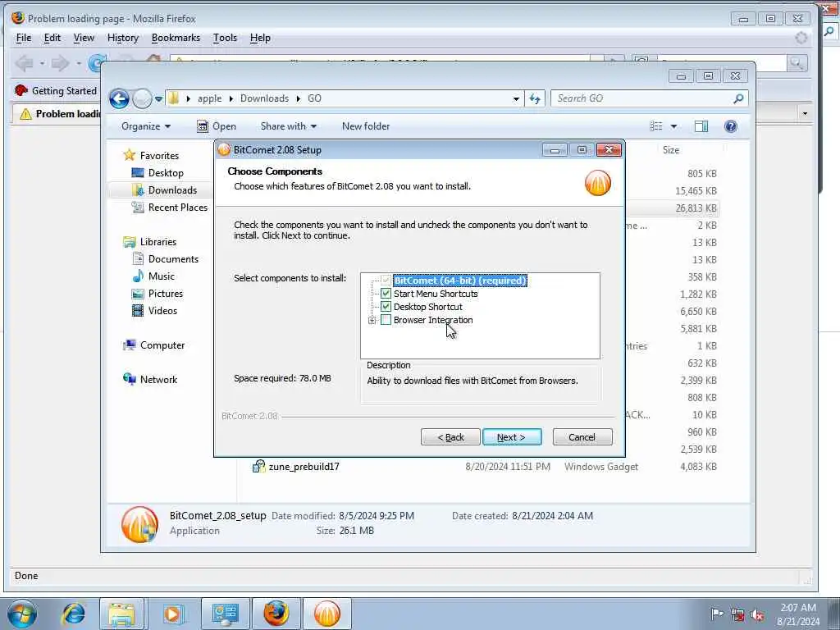840x630 pixels.
Task: Open the view options dropdown arrow
Action: click(x=674, y=126)
